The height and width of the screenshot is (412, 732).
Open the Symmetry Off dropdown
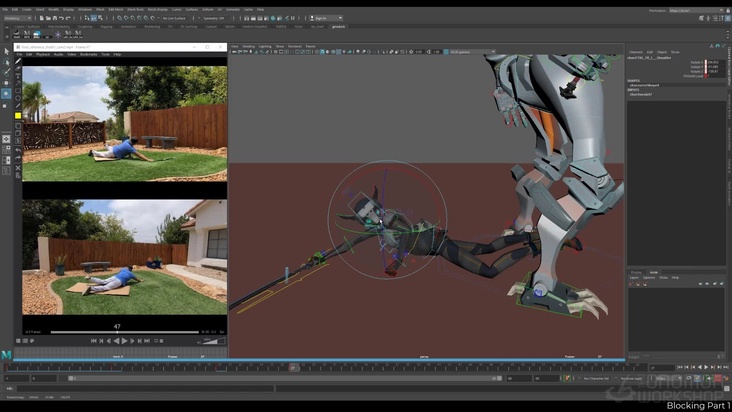click(x=214, y=18)
